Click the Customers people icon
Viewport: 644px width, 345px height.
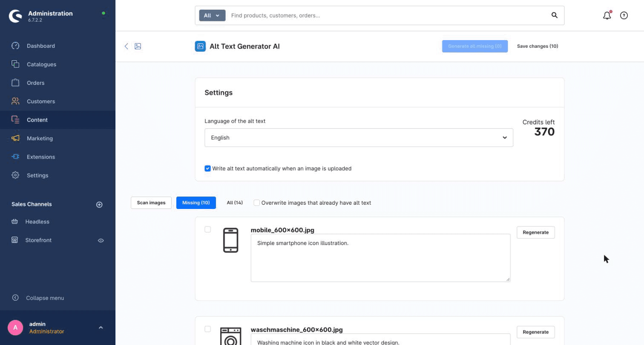pos(15,101)
